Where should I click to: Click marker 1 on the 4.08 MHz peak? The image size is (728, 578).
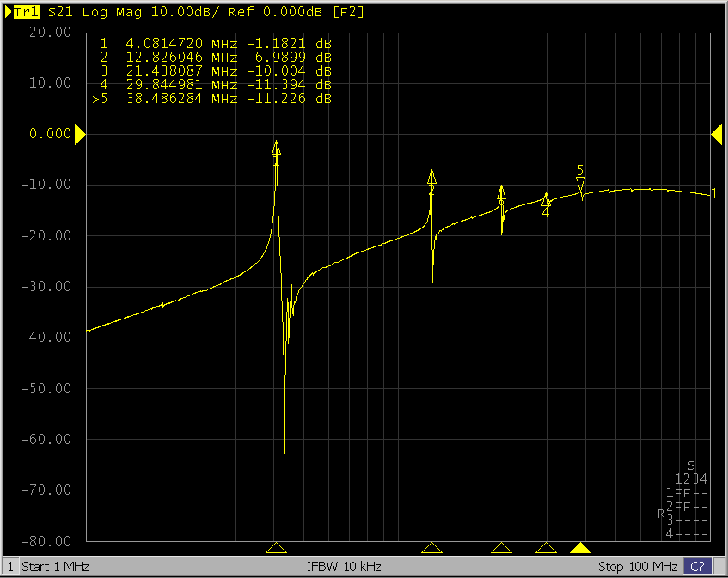[276, 148]
